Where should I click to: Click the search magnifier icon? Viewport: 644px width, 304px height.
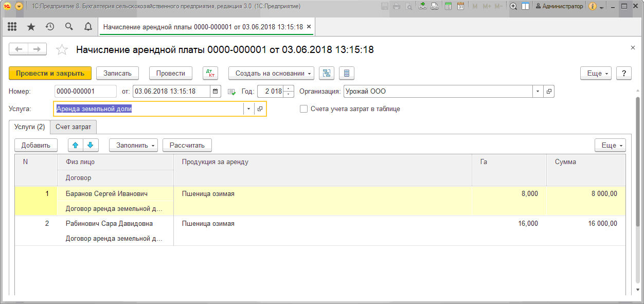[69, 27]
